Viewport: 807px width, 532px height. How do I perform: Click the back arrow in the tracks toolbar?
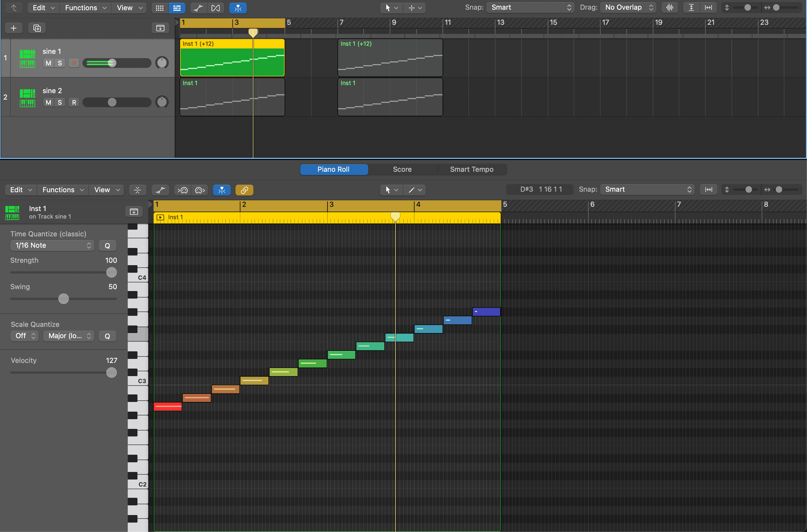click(13, 8)
